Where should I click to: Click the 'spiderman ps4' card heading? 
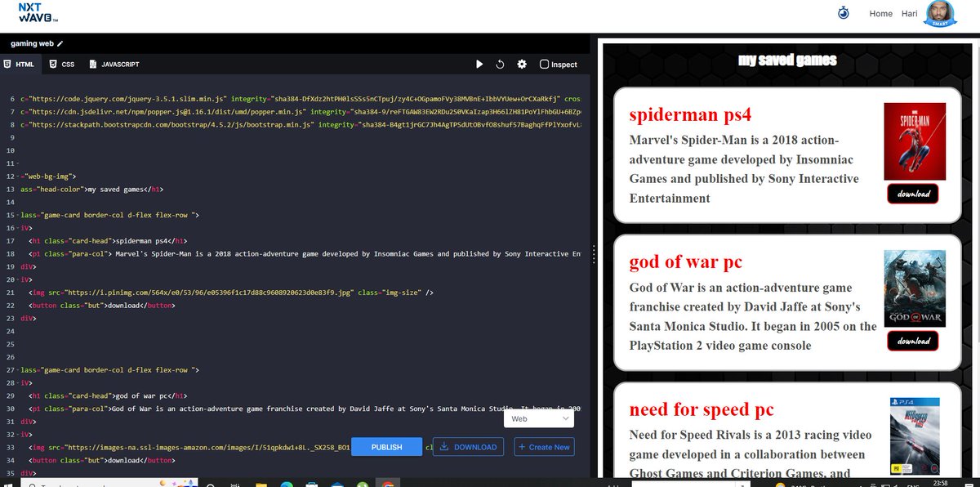click(690, 114)
